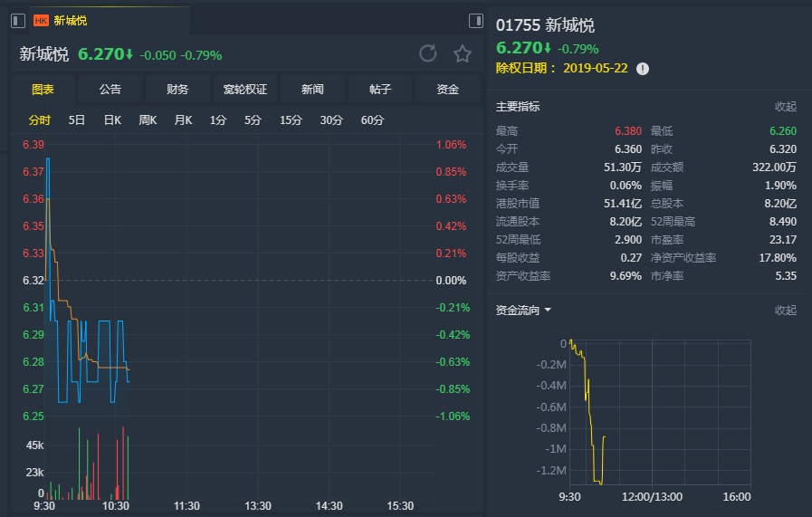Open the 帖子 tab
This screenshot has width=812, height=517.
[x=380, y=90]
